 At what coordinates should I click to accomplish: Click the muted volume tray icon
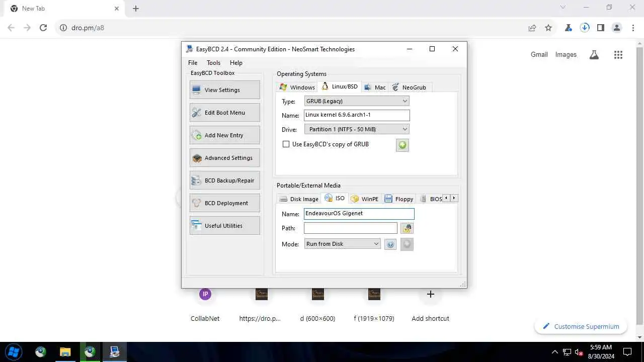pos(579,351)
